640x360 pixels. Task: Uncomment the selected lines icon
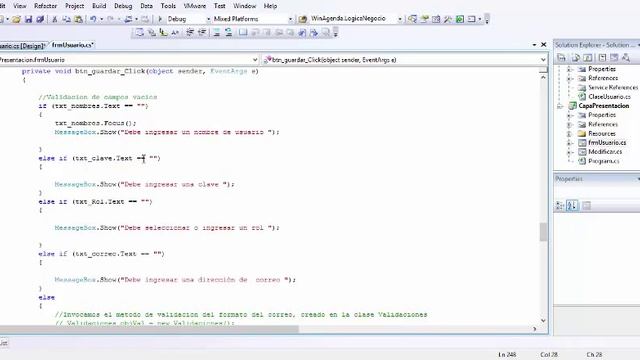229,32
